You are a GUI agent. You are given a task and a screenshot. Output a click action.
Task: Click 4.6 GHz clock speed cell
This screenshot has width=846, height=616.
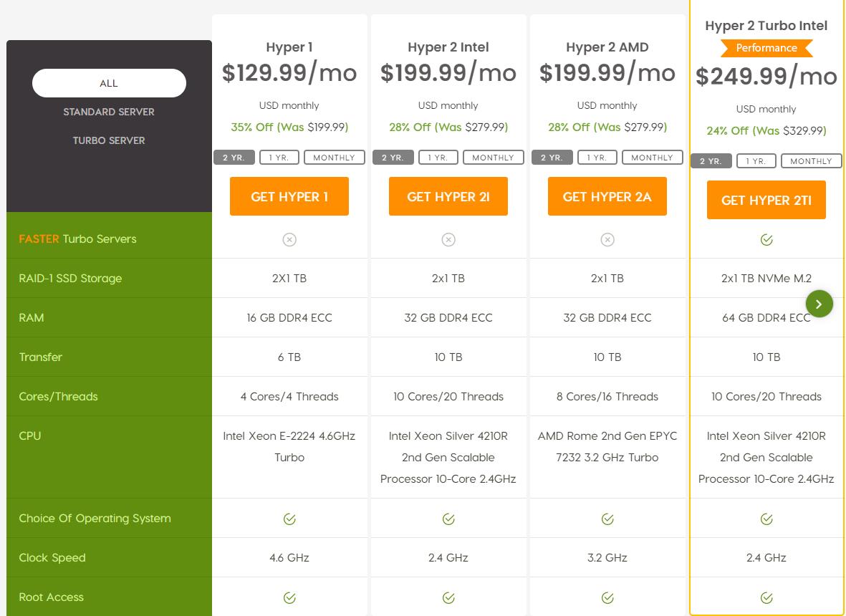(x=289, y=558)
